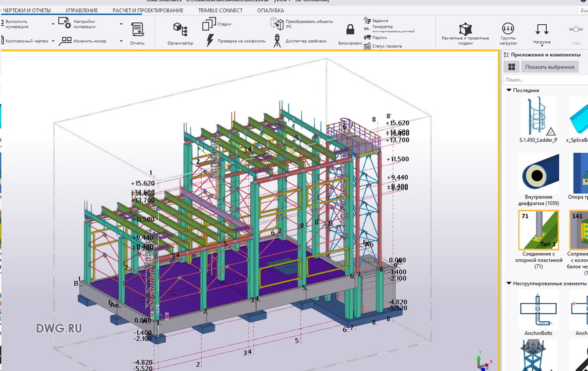This screenshot has height=371, width=588.
Task: Collapse the Последние section
Action: [x=509, y=90]
